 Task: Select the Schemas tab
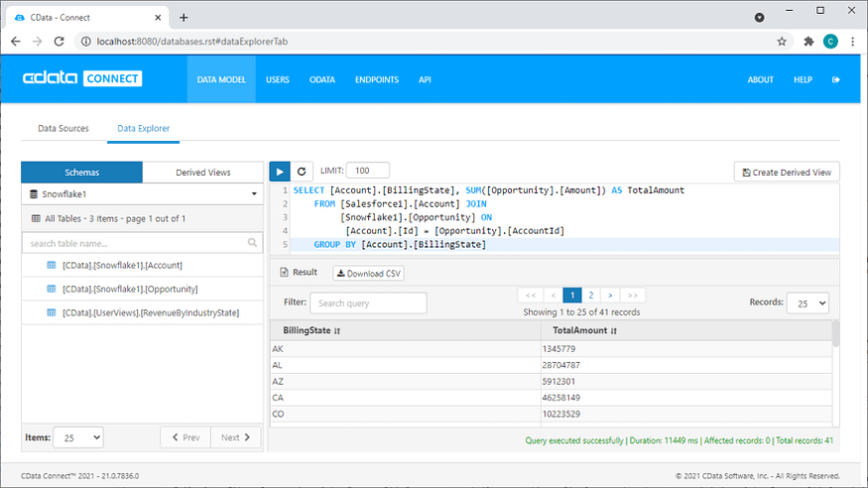point(82,172)
